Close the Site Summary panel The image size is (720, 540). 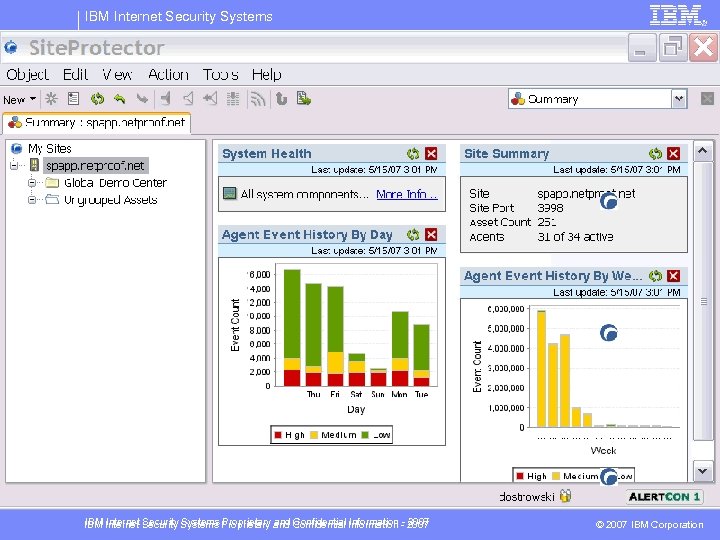tap(673, 153)
